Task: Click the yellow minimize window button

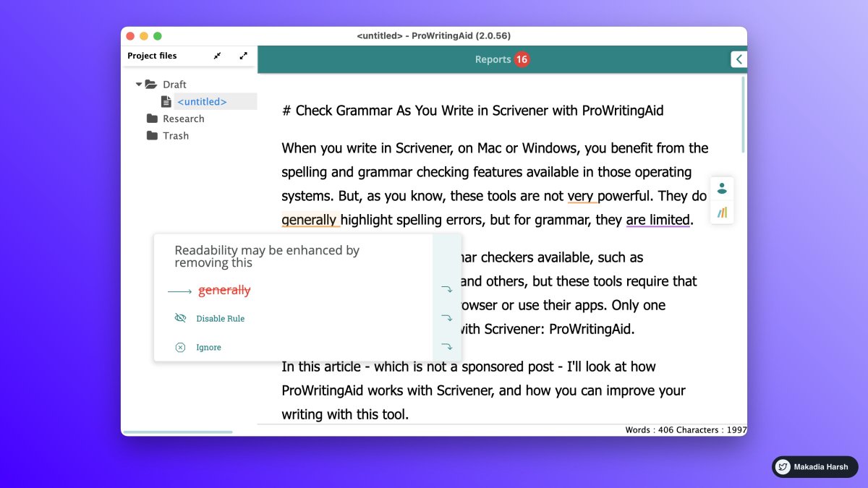Action: pyautogui.click(x=144, y=36)
